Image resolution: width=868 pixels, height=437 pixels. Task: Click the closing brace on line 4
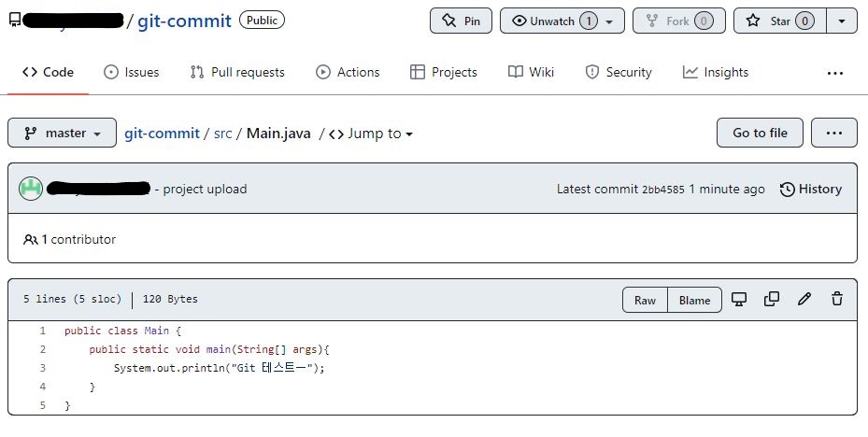92,387
